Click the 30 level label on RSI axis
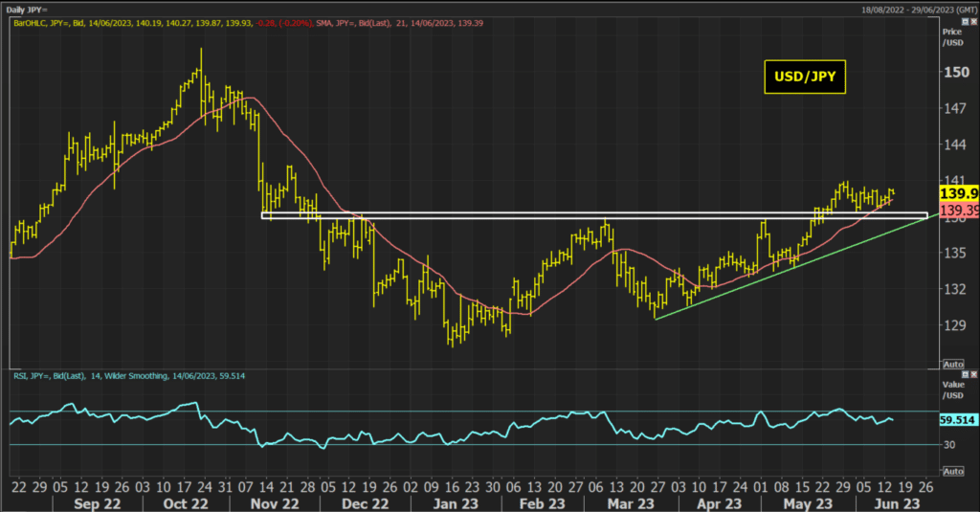 point(949,444)
